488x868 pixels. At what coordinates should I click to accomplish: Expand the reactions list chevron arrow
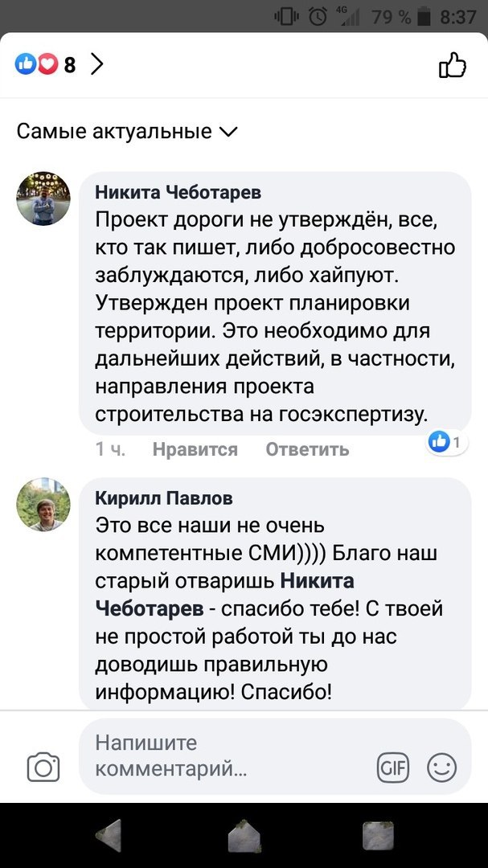(x=97, y=65)
